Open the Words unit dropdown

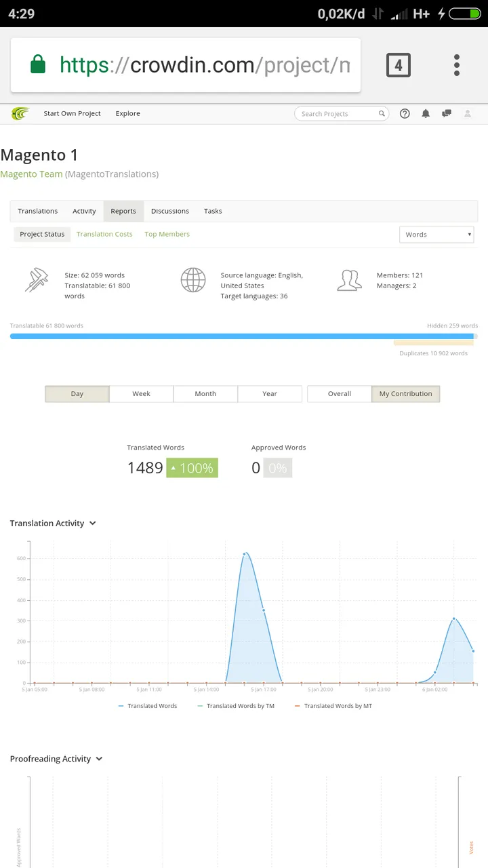pos(436,235)
